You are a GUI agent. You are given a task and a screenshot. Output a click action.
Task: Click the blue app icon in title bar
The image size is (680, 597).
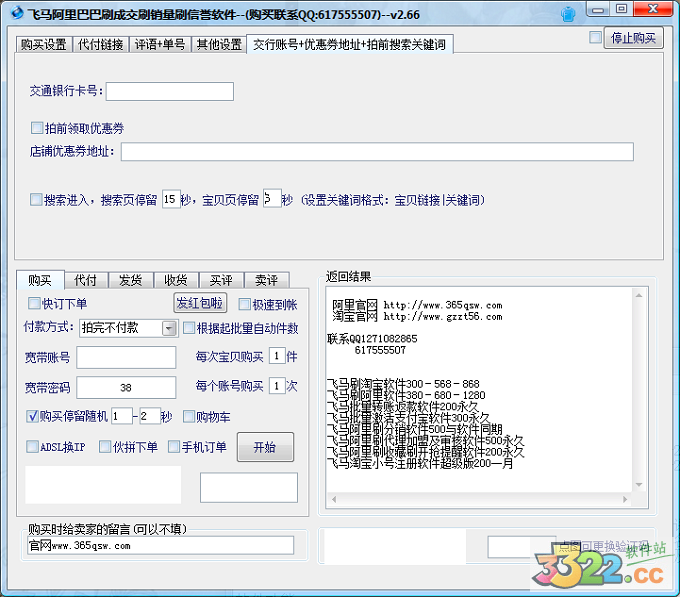(x=17, y=13)
